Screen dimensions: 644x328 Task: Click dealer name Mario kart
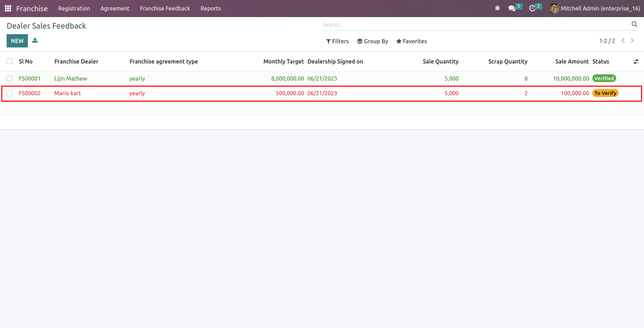pyautogui.click(x=68, y=93)
